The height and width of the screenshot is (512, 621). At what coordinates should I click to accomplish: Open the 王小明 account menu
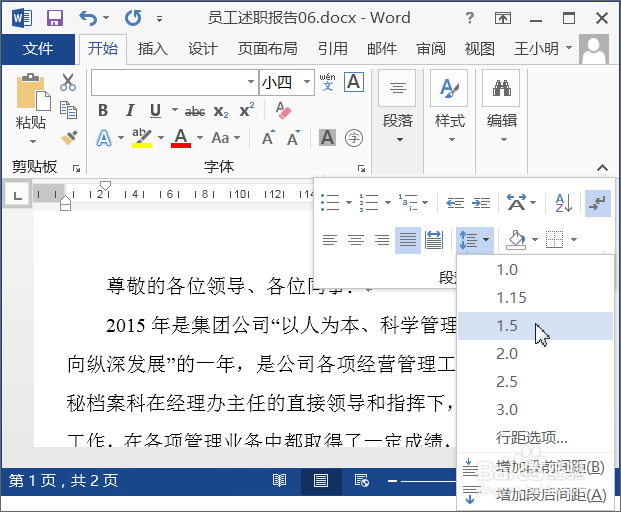point(543,49)
